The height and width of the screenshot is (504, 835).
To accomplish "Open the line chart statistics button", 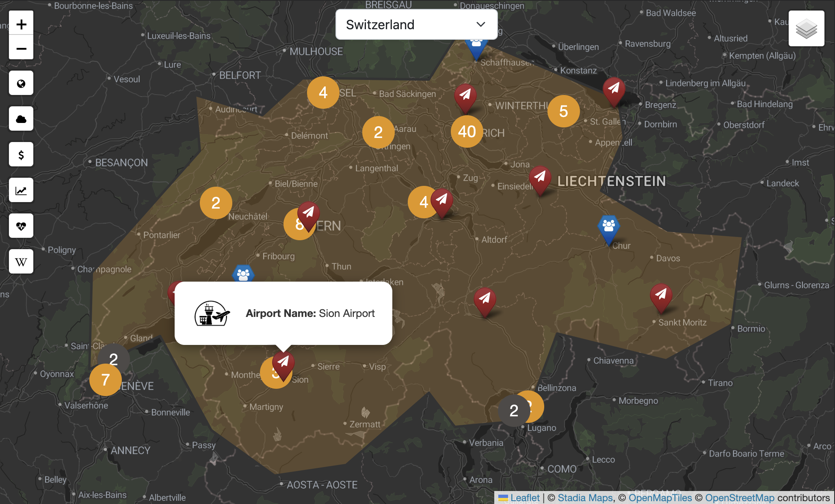I will [21, 190].
